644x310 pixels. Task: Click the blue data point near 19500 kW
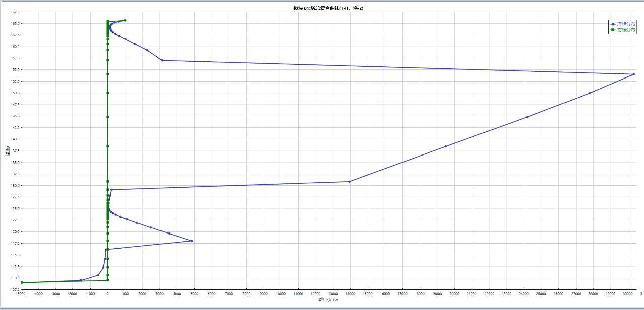(446, 146)
